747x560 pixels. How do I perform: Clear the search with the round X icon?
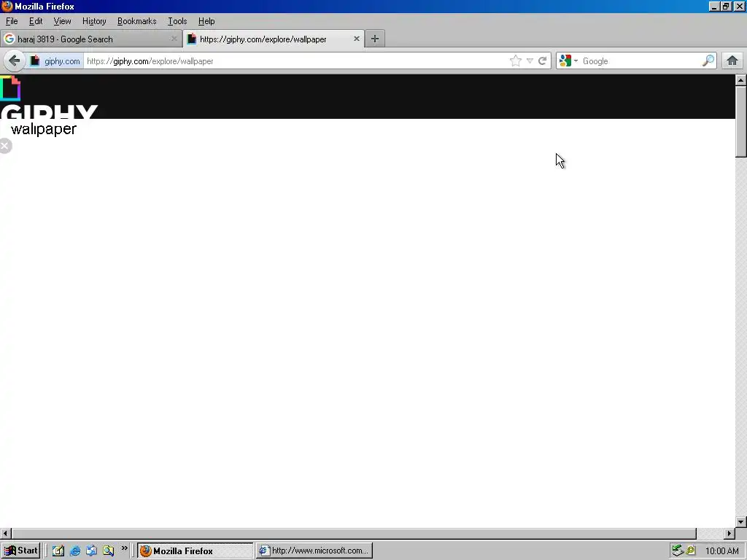(5, 146)
